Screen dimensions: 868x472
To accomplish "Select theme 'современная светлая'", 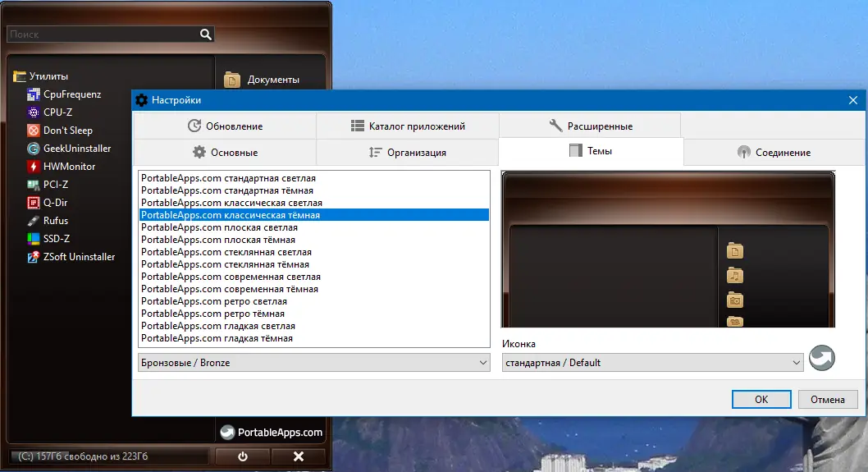I will coord(314,277).
